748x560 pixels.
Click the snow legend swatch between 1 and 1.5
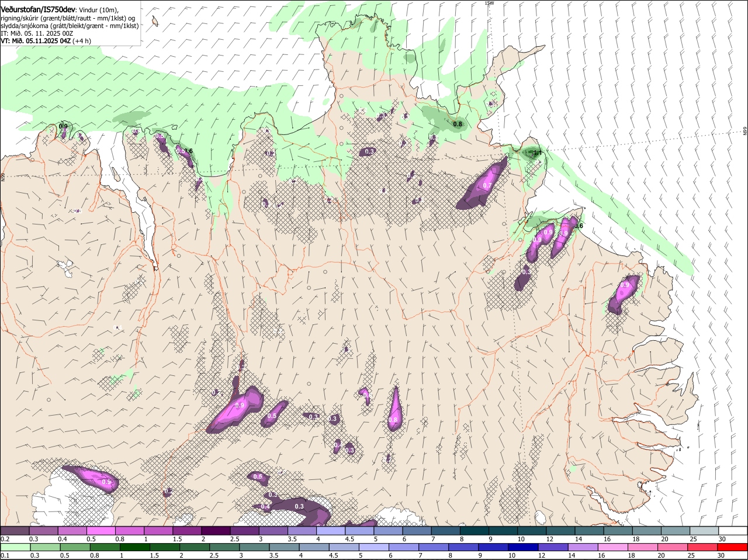click(158, 530)
